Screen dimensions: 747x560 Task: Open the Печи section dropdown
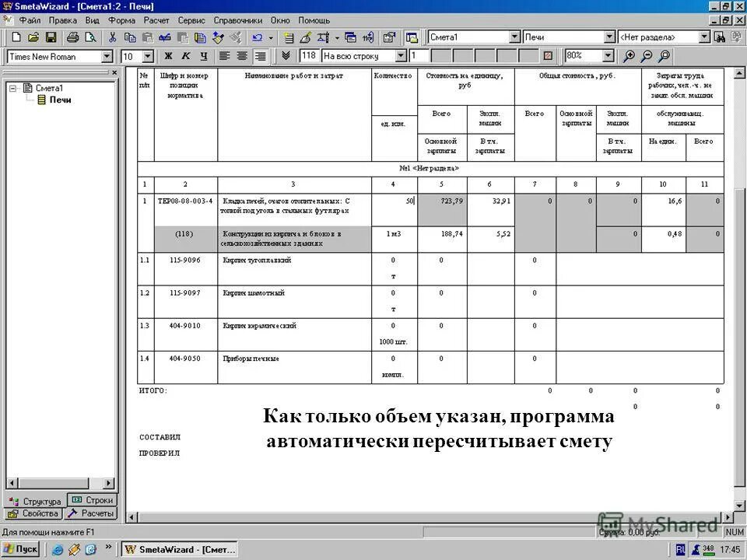click(609, 37)
